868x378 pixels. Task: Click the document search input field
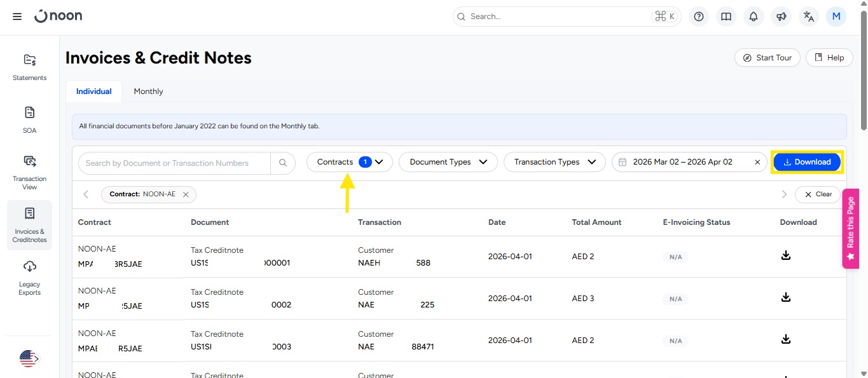pos(175,163)
